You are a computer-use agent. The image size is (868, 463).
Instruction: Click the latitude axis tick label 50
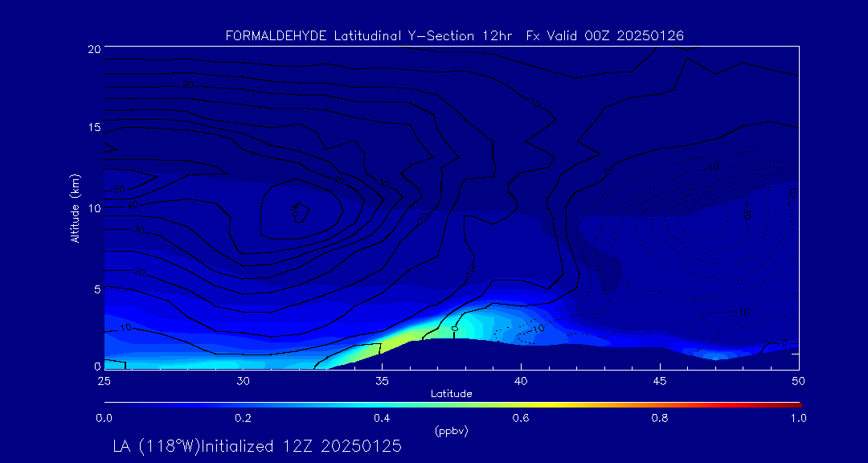point(798,381)
